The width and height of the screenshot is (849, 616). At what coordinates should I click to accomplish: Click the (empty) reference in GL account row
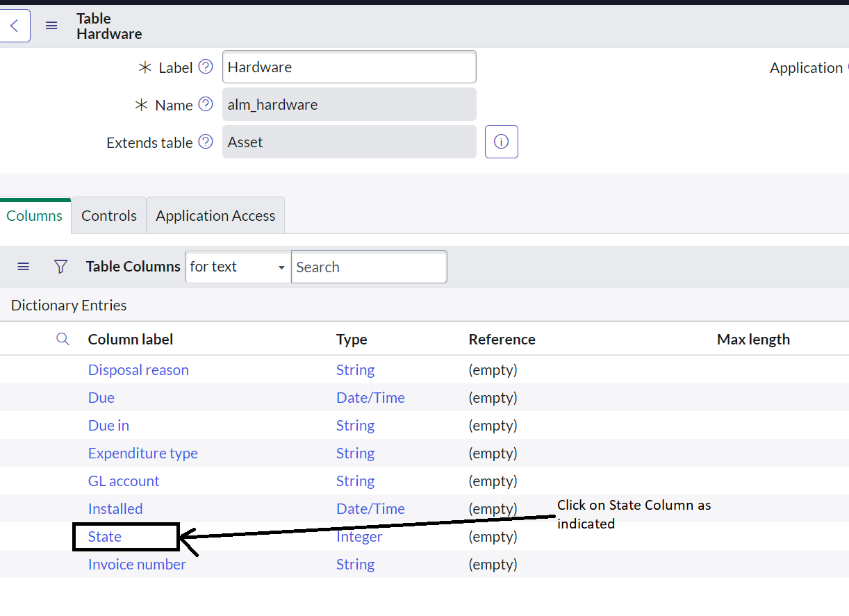coord(493,481)
